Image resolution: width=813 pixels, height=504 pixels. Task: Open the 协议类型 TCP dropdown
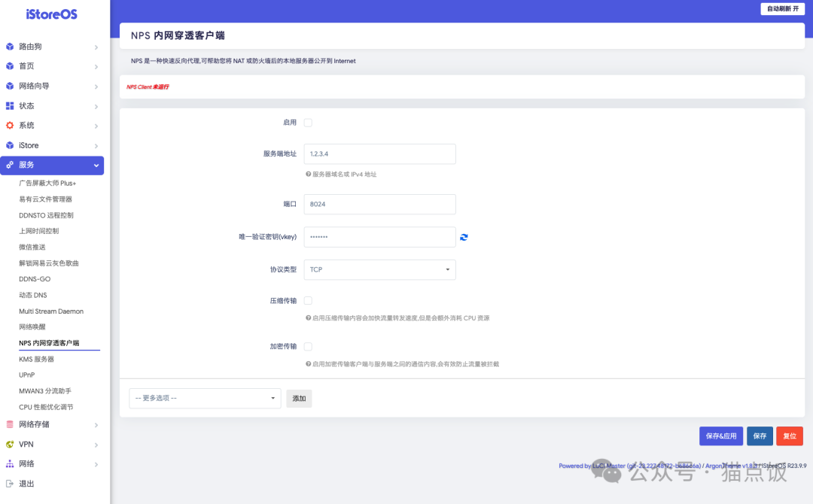pyautogui.click(x=379, y=269)
